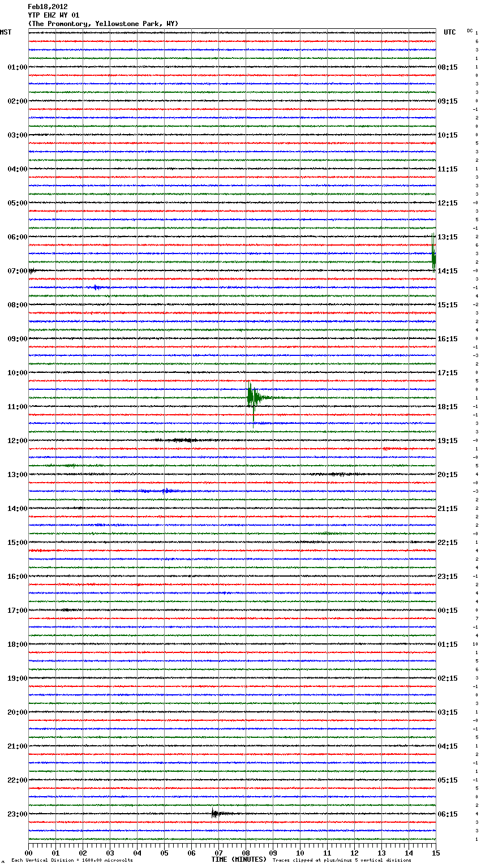Click the UTC axis label

[449, 32]
